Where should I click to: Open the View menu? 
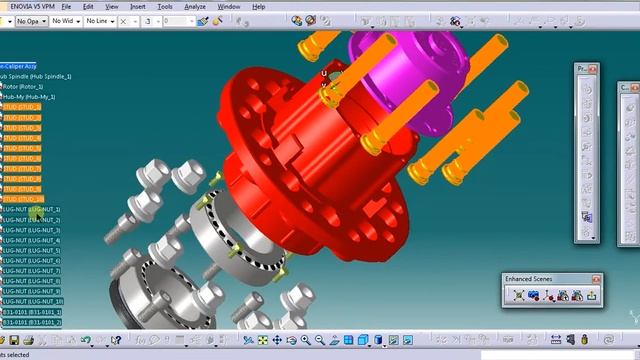click(x=111, y=7)
